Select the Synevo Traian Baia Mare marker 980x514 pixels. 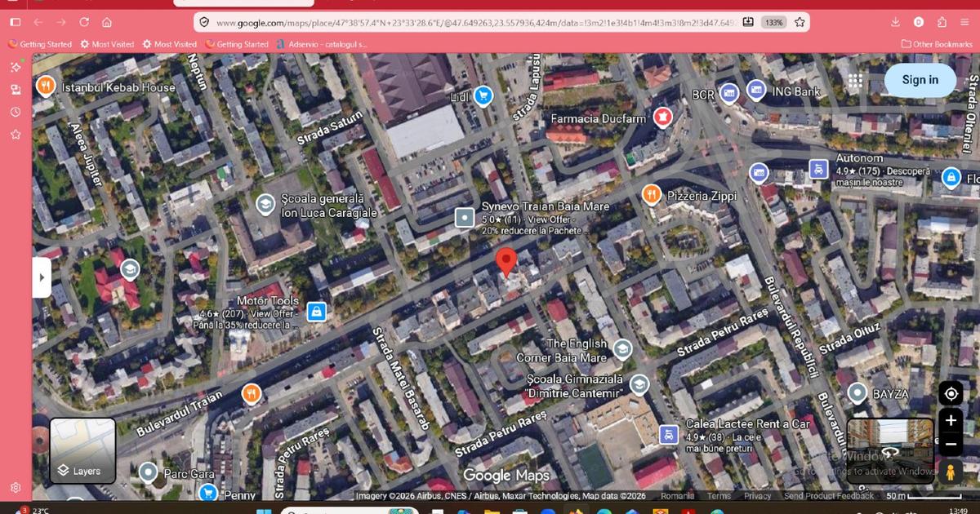(465, 218)
